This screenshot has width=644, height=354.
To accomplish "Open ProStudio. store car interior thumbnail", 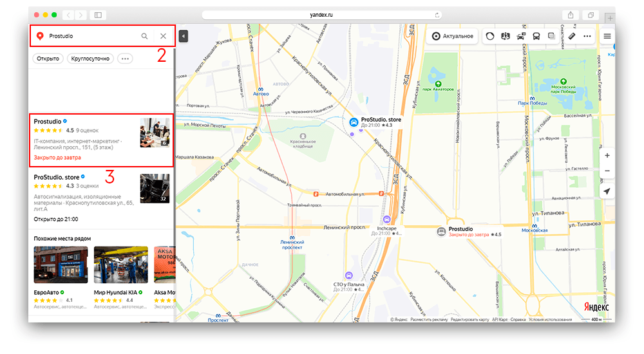I will click(155, 189).
